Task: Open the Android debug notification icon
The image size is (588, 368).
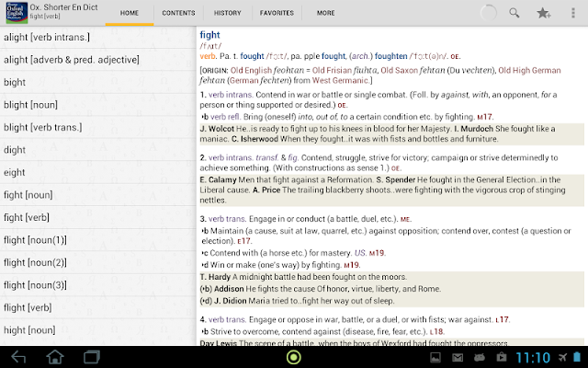Action: tap(480, 358)
